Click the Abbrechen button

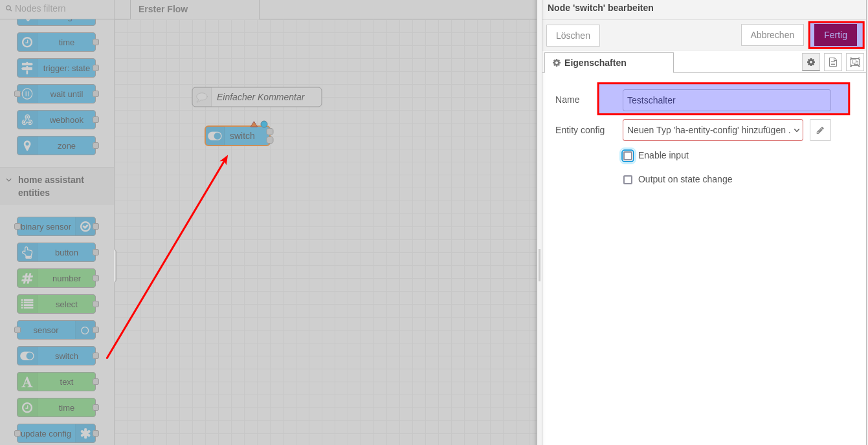click(x=772, y=35)
